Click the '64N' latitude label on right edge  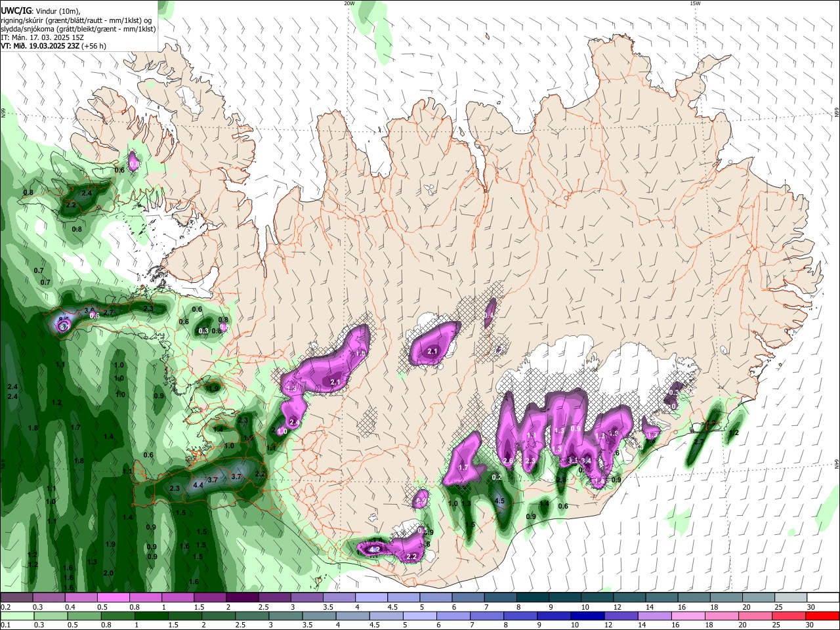coord(837,463)
